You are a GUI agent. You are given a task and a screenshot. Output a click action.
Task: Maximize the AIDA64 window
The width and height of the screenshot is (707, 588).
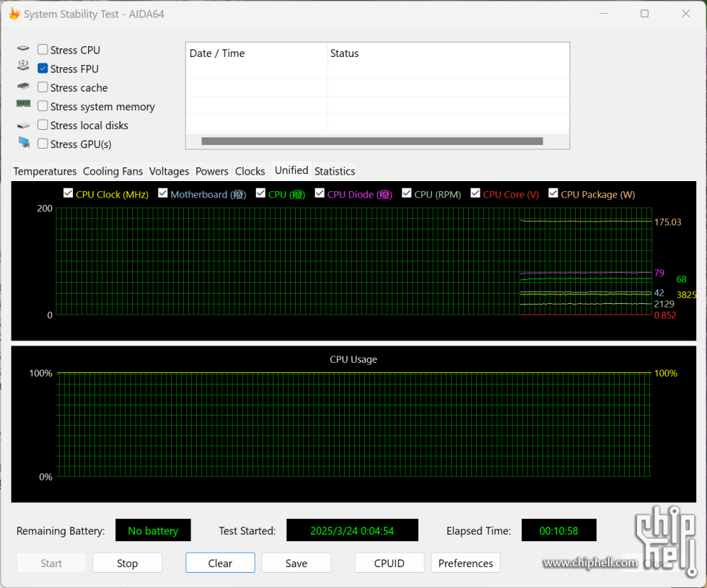tap(645, 14)
